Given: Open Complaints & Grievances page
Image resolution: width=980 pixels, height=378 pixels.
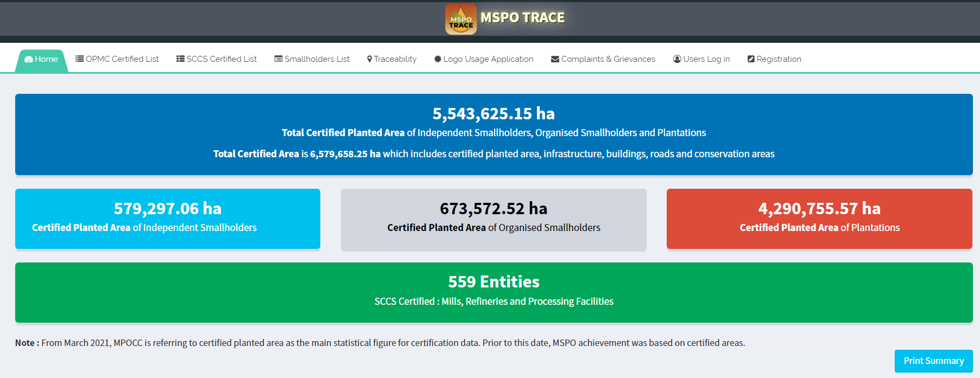Looking at the screenshot, I should (603, 59).
